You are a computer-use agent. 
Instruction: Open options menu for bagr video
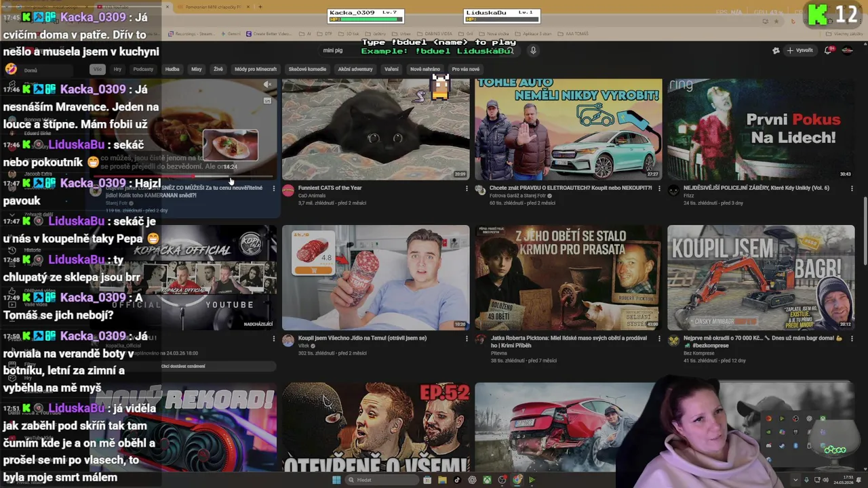pyautogui.click(x=852, y=338)
